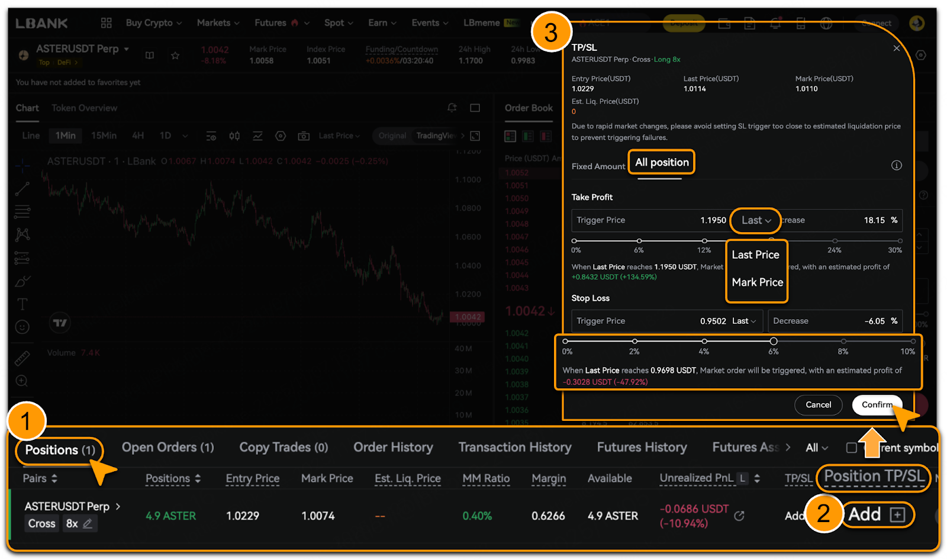This screenshot has width=947, height=560.
Task: Click the star favorite icon beside ASTERUSDT Perp
Action: [175, 56]
